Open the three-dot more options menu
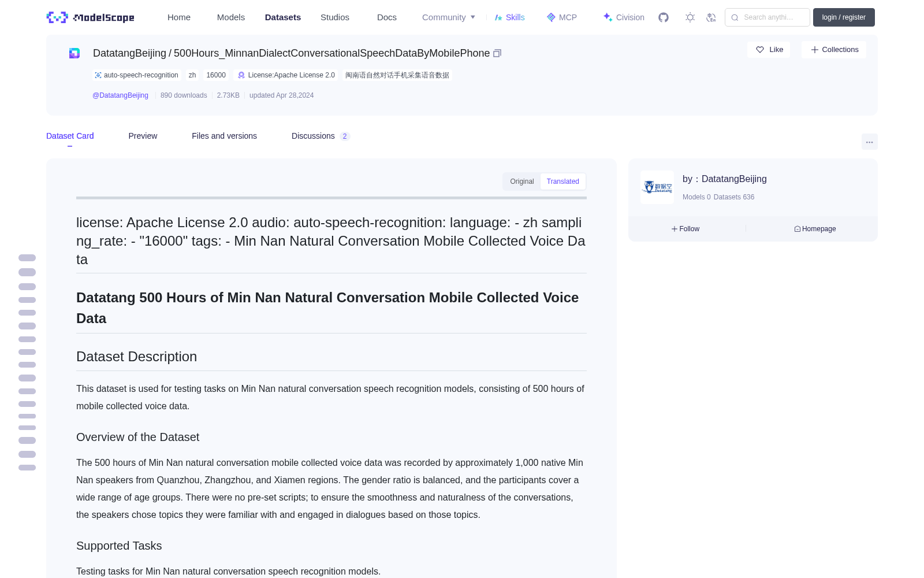The image size is (924, 578). tap(869, 142)
